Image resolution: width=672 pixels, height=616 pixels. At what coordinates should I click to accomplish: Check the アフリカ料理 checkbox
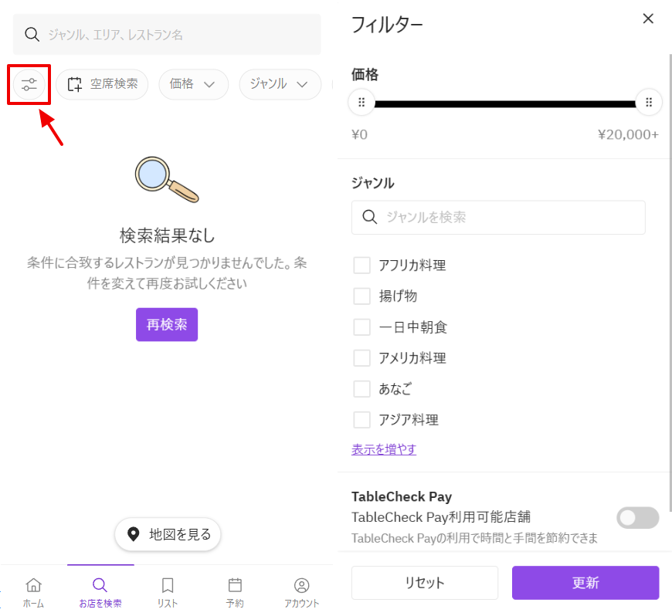(361, 266)
